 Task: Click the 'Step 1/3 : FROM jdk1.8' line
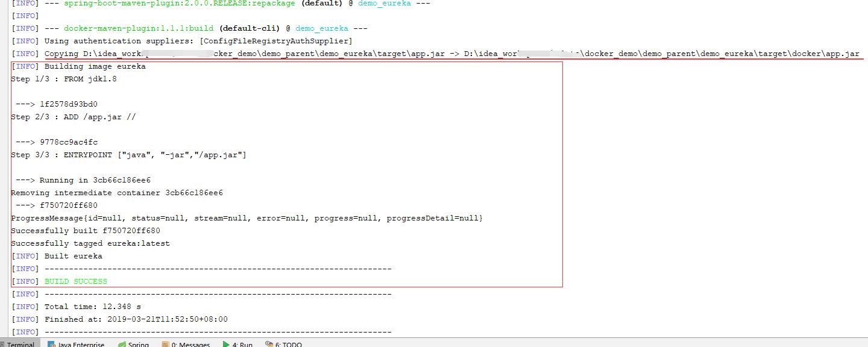pos(64,79)
